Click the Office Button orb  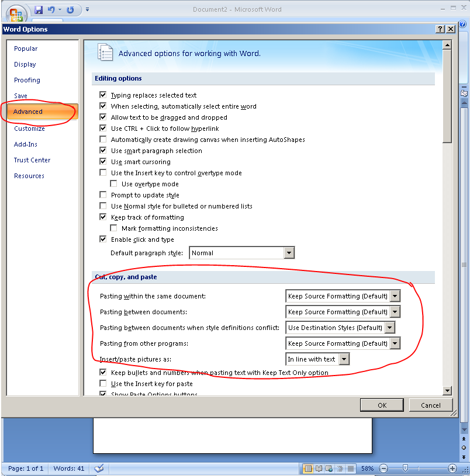tap(16, 14)
